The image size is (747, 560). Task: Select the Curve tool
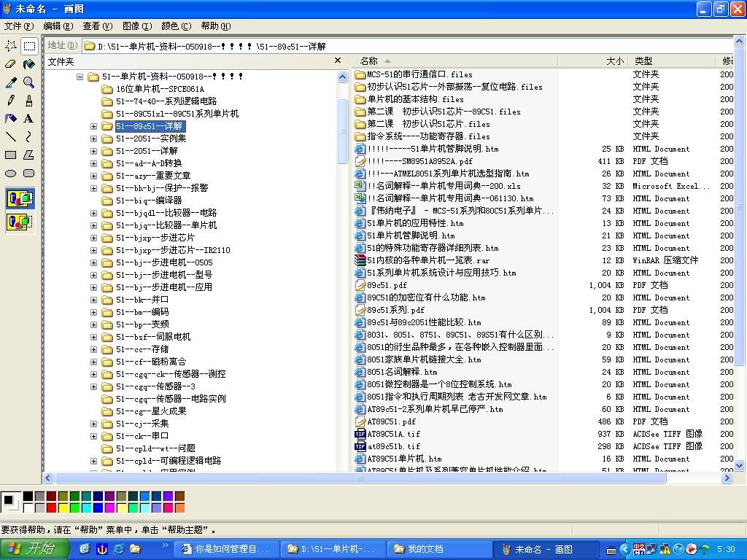click(x=29, y=136)
